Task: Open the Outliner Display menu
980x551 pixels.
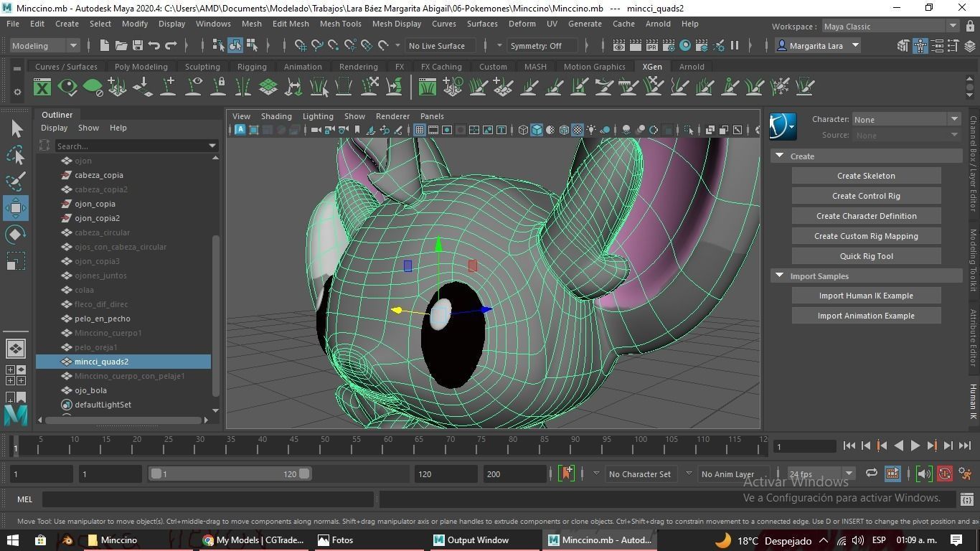Action: (x=54, y=128)
